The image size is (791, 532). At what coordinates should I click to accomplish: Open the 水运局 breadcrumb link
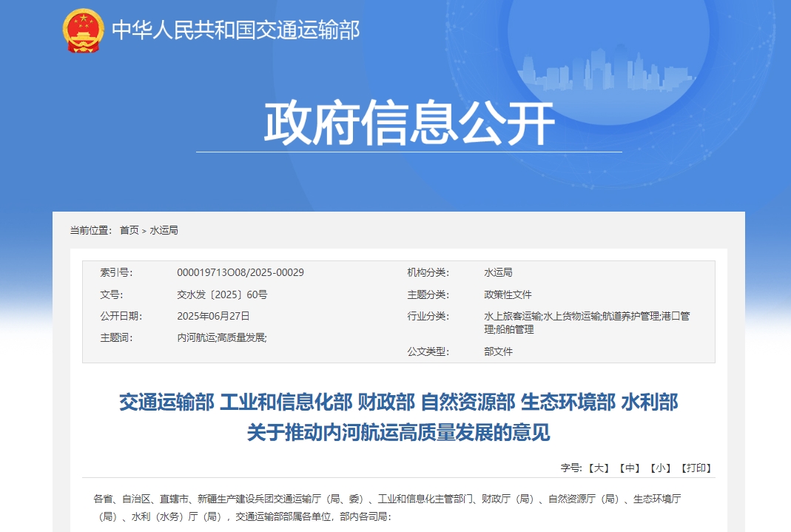click(164, 230)
